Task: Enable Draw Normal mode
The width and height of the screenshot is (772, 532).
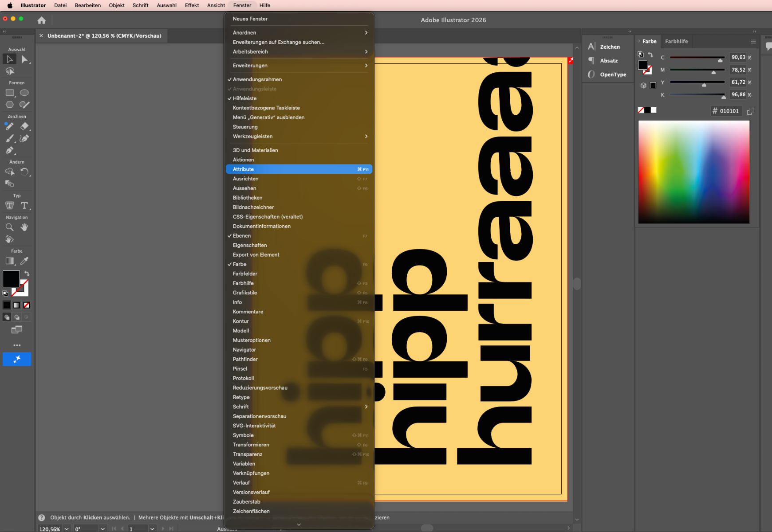Action: 7,317
